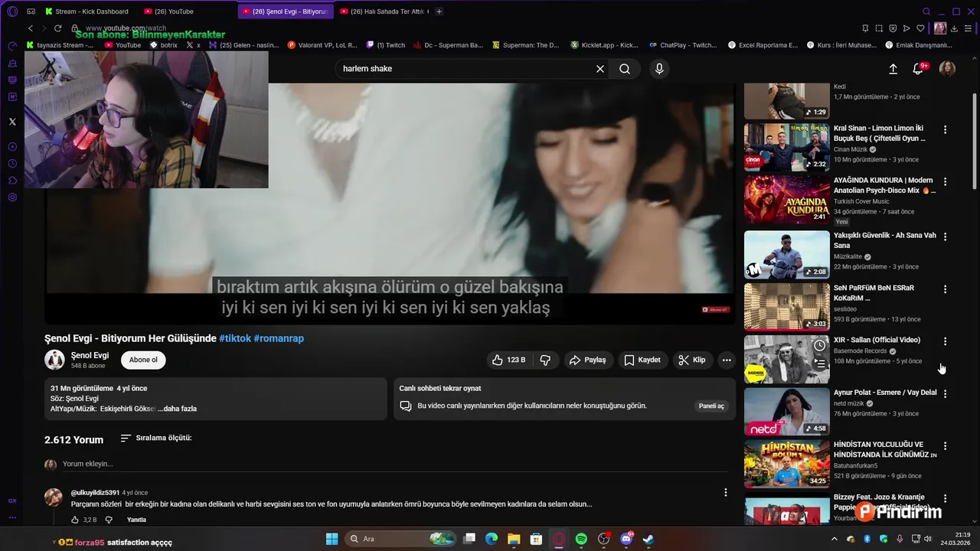
Task: Clear the 'harlem shake' search text
Action: 600,69
